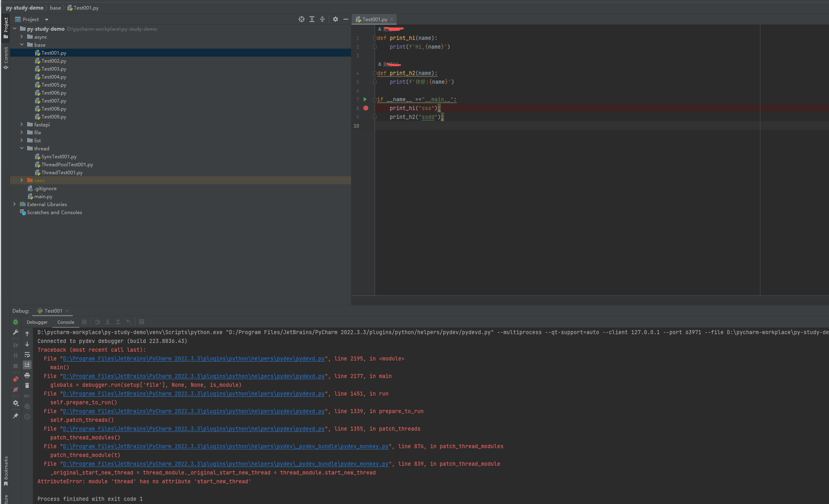Open the pydevd.py line 2195 traceback link
This screenshot has height=504, width=829.
[x=193, y=358]
